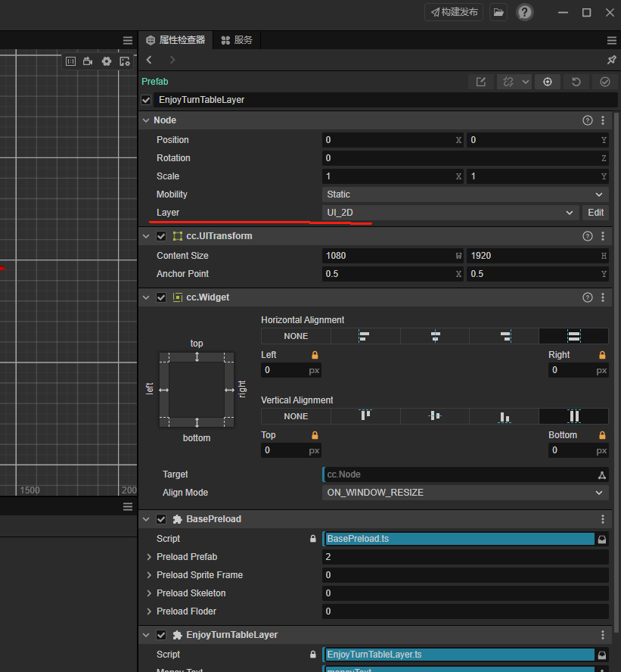The width and height of the screenshot is (621, 672).
Task: Open the project folder icon in title bar
Action: (498, 12)
